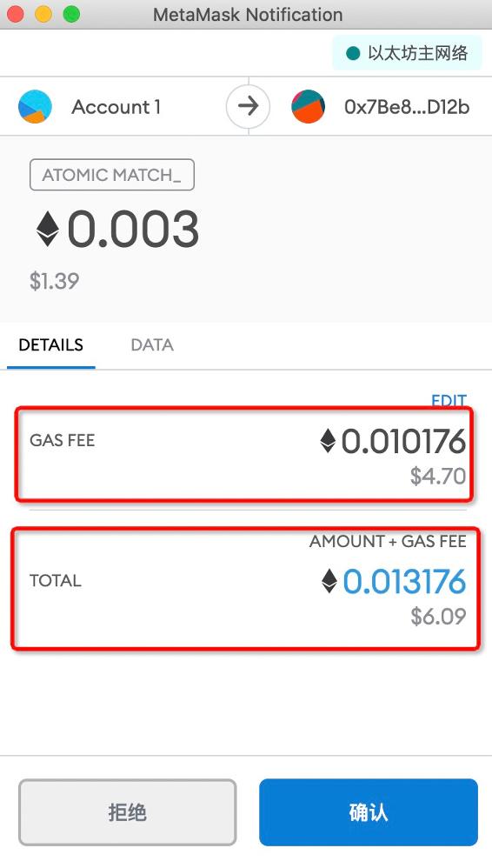Click the green network status dot

[353, 53]
